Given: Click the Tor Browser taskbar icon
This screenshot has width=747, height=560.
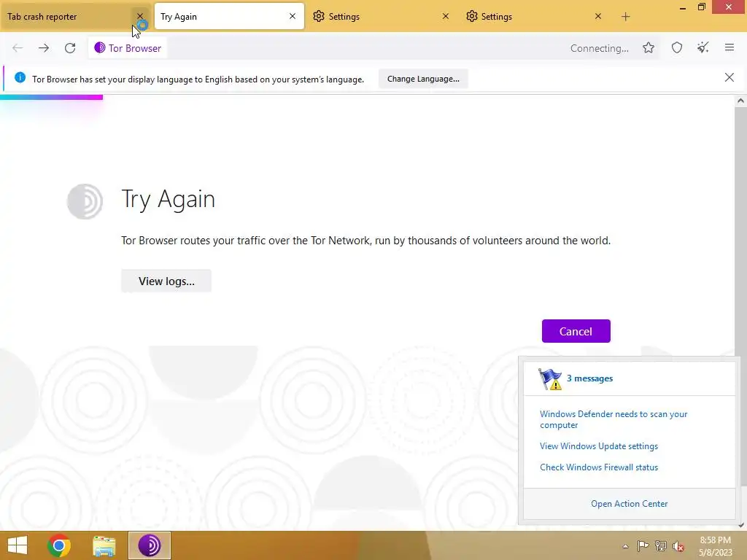Looking at the screenshot, I should (149, 545).
